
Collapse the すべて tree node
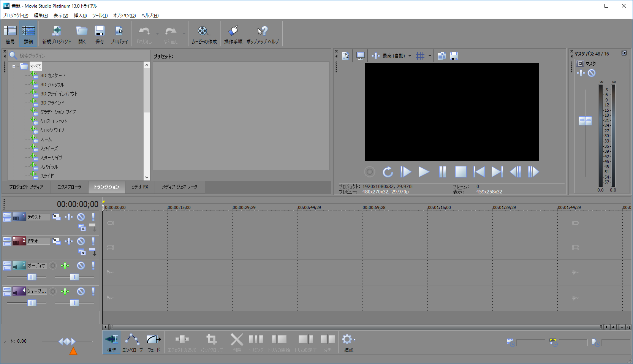(14, 66)
